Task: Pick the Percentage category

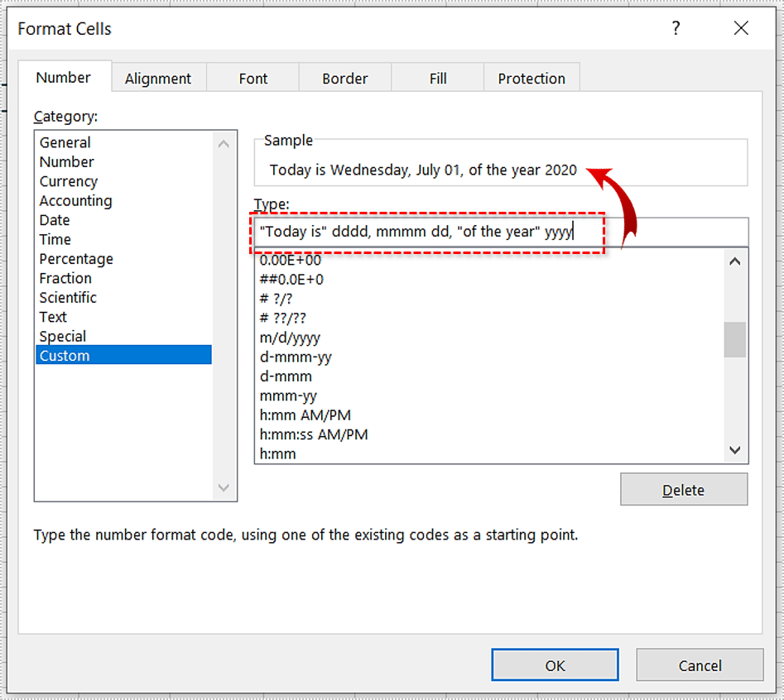Action: (76, 259)
